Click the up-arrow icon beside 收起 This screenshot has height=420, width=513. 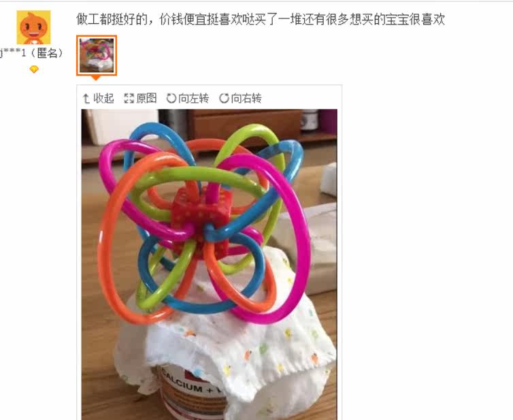pos(86,98)
